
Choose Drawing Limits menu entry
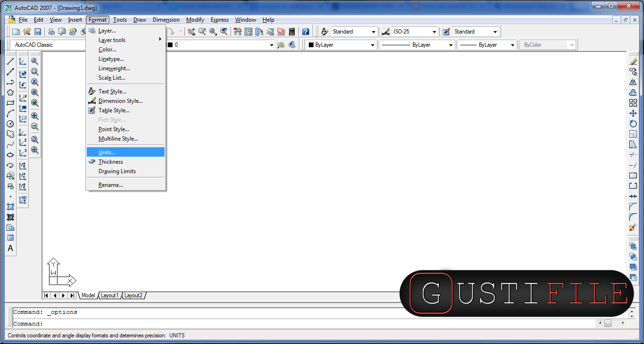(125, 171)
